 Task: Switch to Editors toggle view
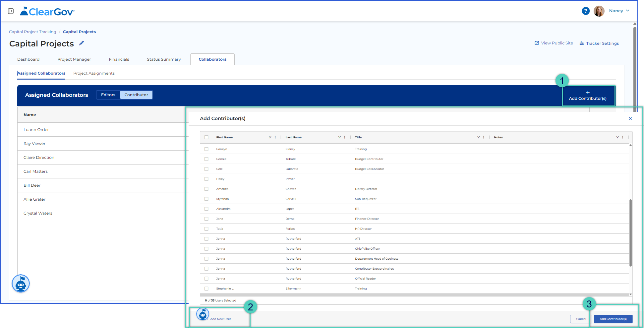point(108,95)
